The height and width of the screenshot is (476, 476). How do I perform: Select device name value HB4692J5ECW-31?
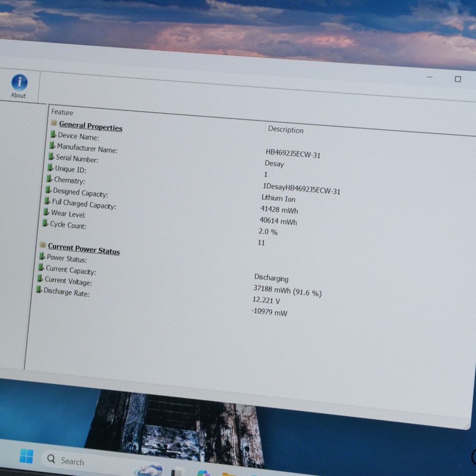pyautogui.click(x=293, y=153)
